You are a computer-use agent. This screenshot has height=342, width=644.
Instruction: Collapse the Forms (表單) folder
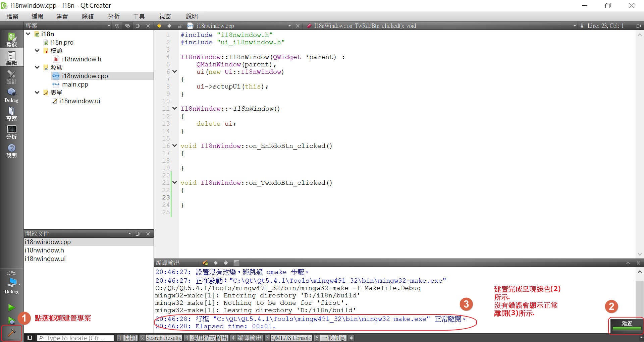click(x=37, y=93)
